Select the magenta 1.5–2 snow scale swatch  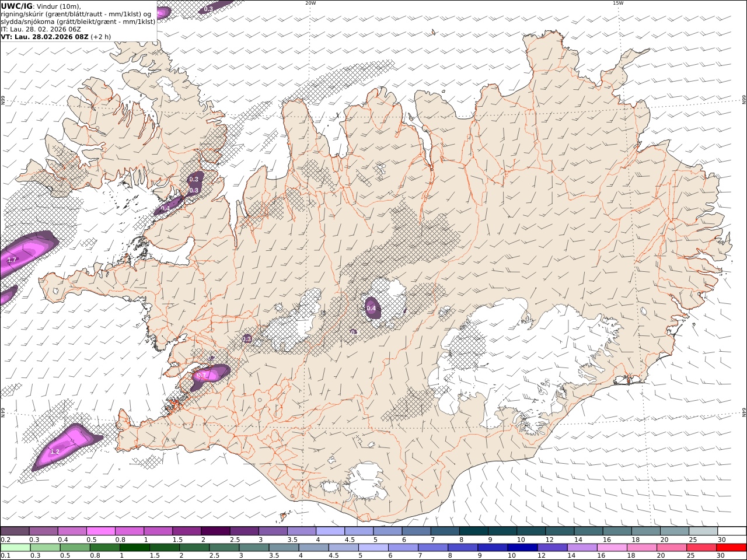(x=187, y=531)
